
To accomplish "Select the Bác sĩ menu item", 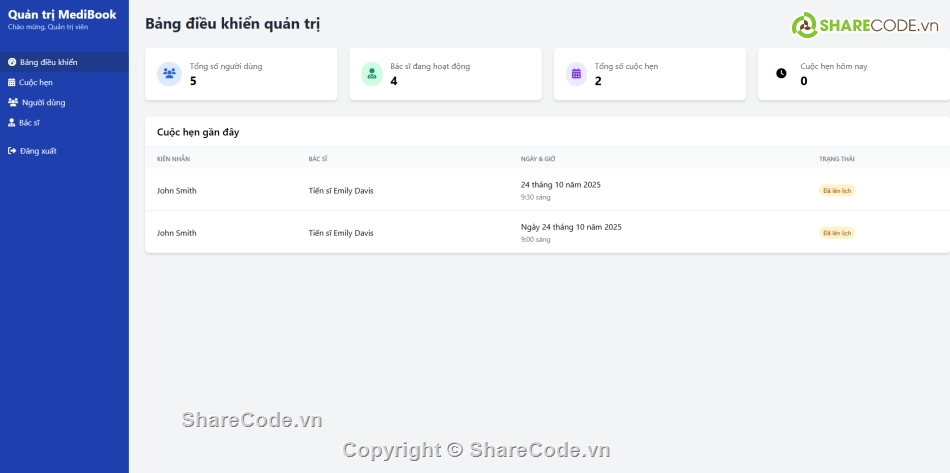I will [30, 122].
